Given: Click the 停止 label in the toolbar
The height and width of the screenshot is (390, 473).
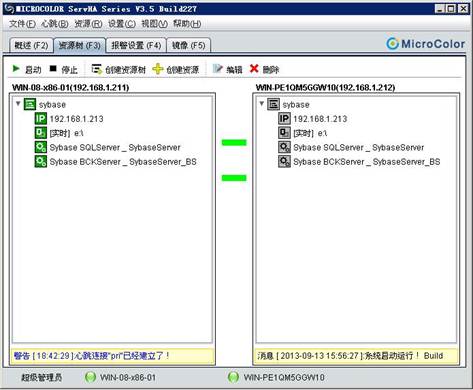Looking at the screenshot, I should coord(69,70).
